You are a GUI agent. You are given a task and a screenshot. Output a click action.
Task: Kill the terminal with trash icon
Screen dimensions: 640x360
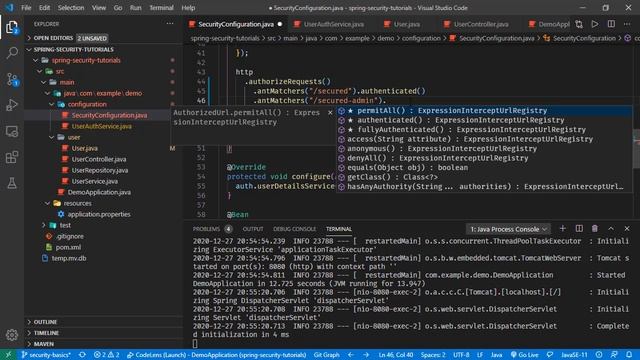(x=595, y=229)
